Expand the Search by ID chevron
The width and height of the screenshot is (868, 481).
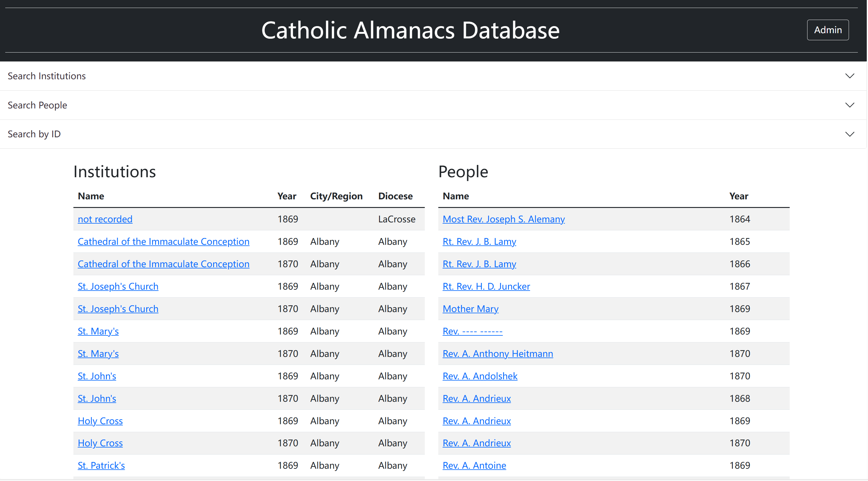pyautogui.click(x=850, y=134)
